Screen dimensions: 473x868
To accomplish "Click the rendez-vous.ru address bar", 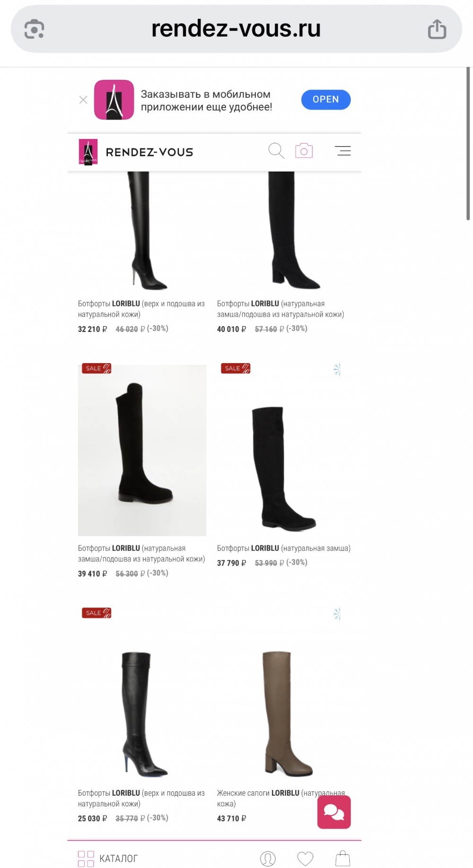I will click(x=236, y=29).
